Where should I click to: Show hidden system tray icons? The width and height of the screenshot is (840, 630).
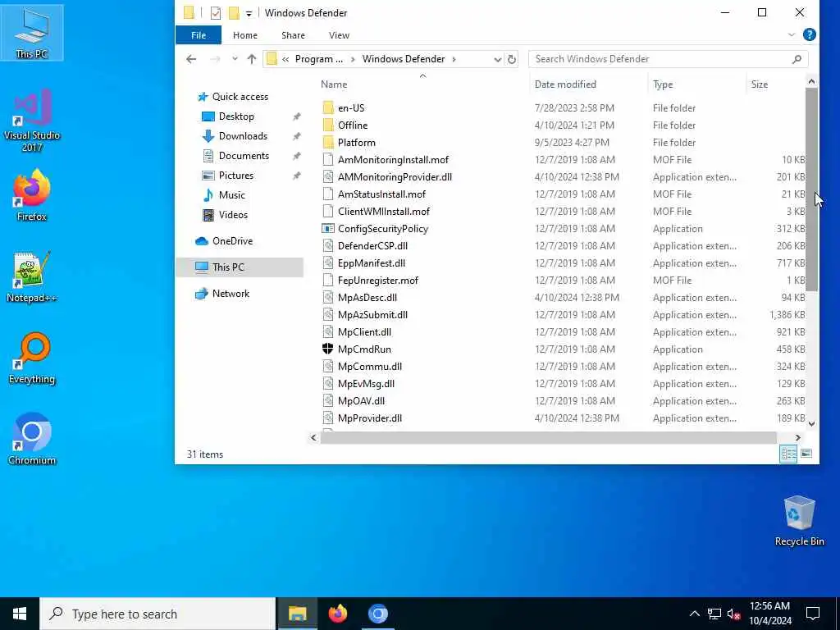694,614
